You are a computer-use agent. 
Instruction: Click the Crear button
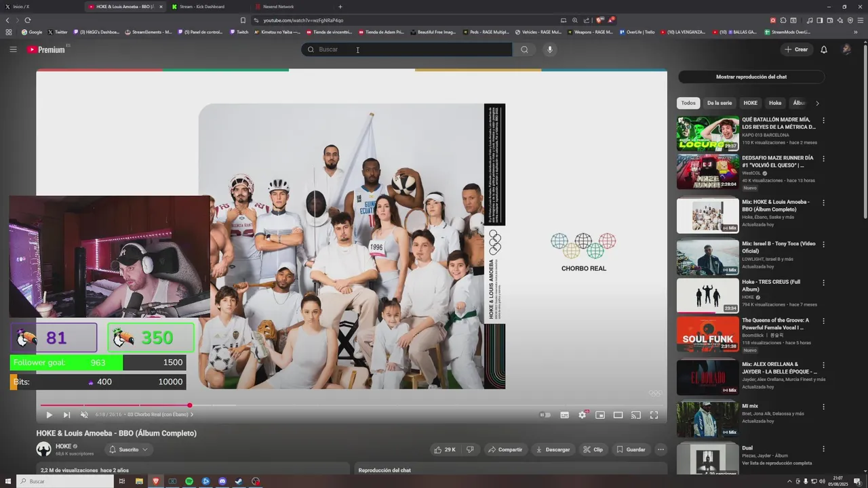(x=796, y=49)
